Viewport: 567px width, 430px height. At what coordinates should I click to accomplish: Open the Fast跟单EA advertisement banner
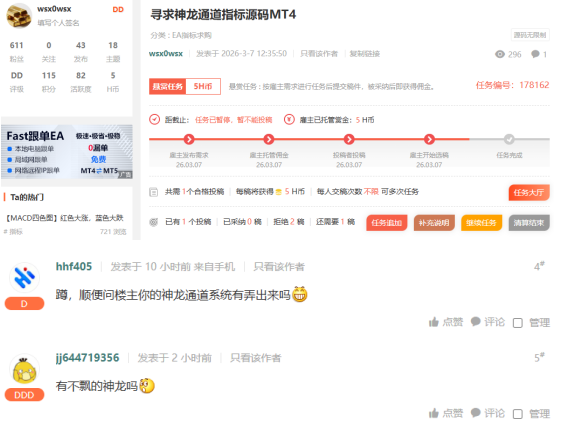67,152
